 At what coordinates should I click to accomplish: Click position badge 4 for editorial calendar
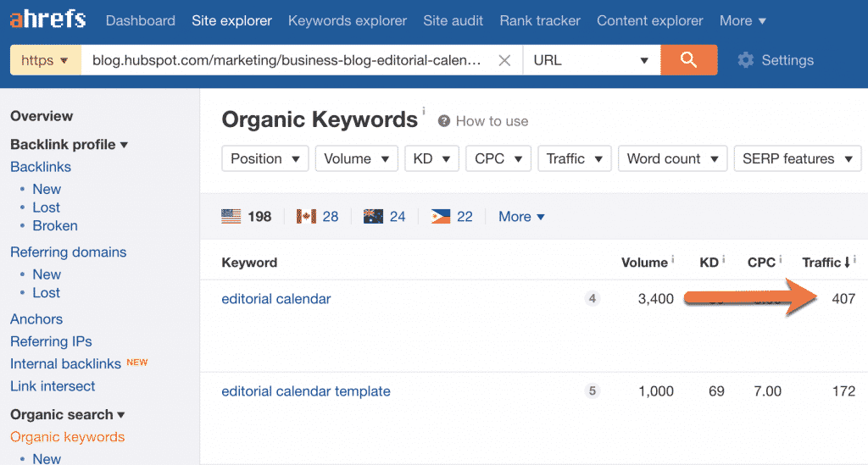(x=593, y=299)
